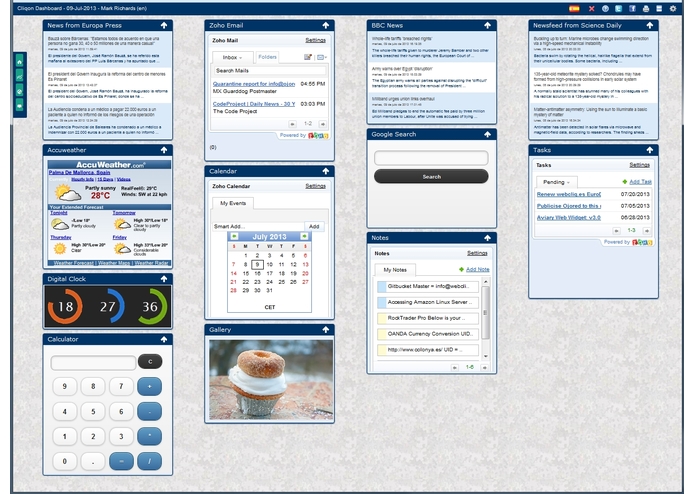This screenshot has height=494, width=695.
Task: Collapse the Notes widget
Action: click(x=488, y=238)
